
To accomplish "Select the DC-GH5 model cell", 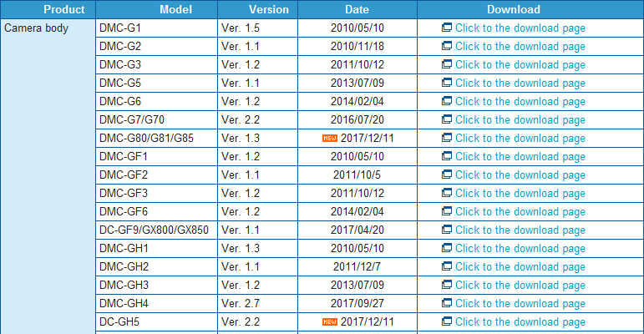I will tap(156, 321).
